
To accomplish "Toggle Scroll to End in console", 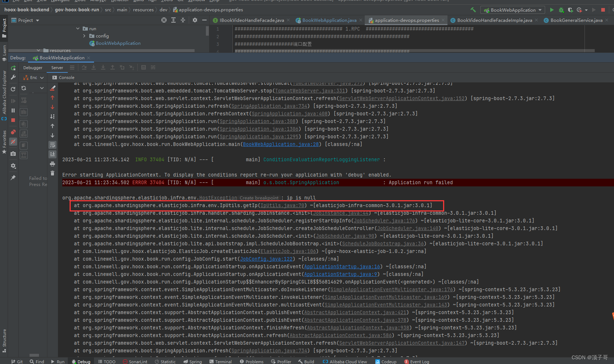I will click(52, 154).
